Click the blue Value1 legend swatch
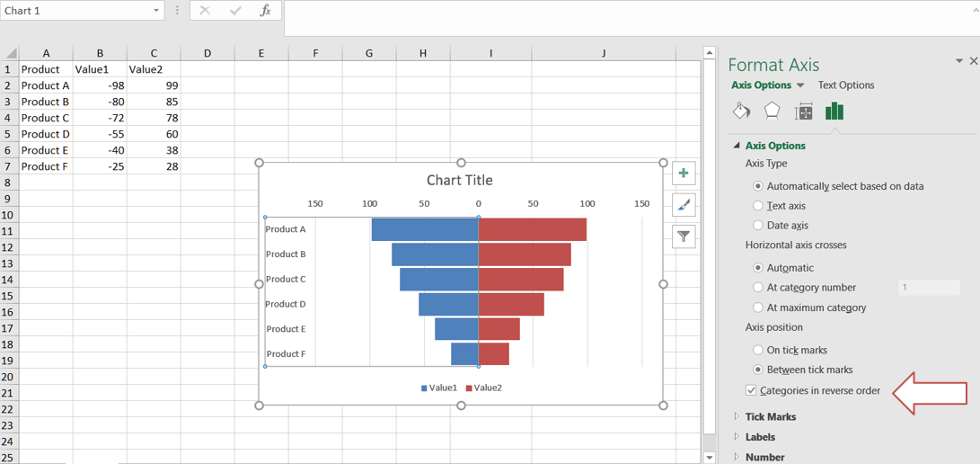 (424, 388)
